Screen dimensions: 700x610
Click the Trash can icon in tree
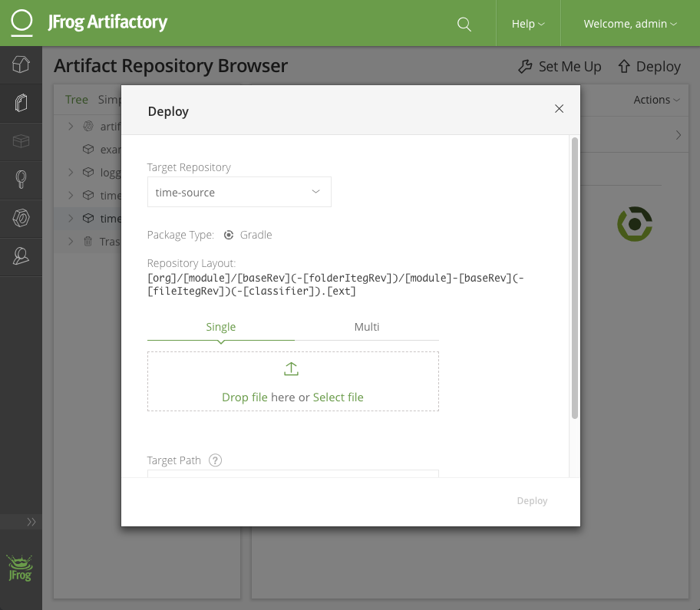(88, 242)
